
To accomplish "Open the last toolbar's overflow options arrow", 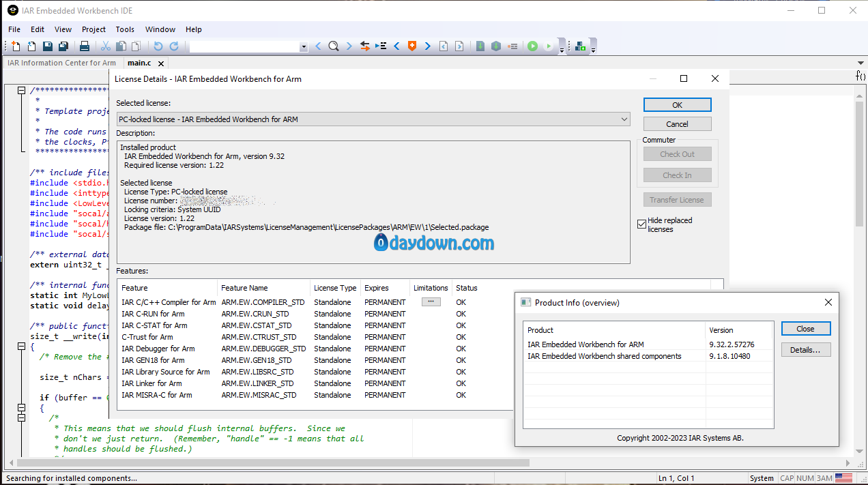I will click(x=593, y=49).
